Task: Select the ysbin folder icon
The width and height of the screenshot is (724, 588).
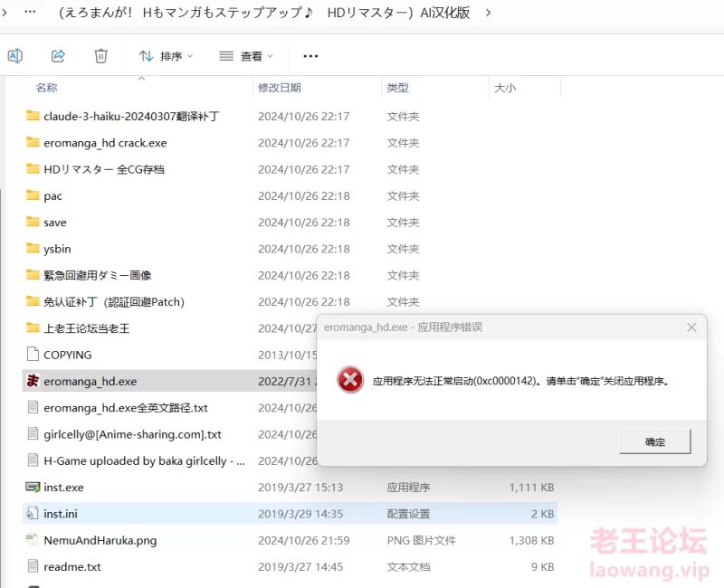Action: point(33,248)
